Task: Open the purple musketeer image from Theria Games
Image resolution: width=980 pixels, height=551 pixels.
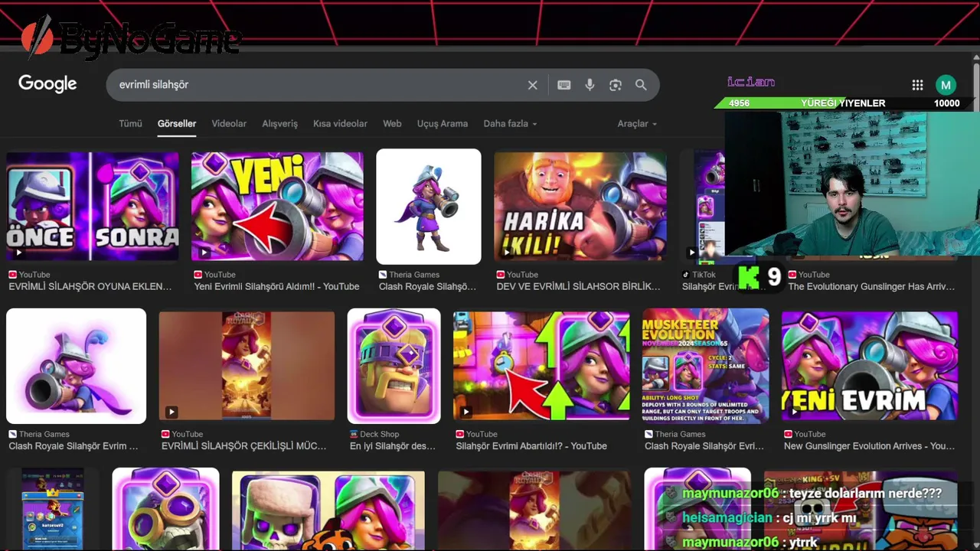Action: pos(76,366)
